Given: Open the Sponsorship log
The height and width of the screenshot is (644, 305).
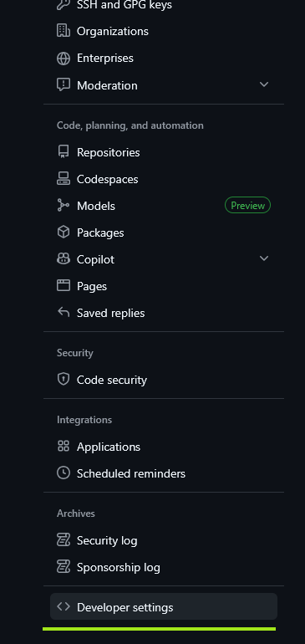Looking at the screenshot, I should 164,567.
